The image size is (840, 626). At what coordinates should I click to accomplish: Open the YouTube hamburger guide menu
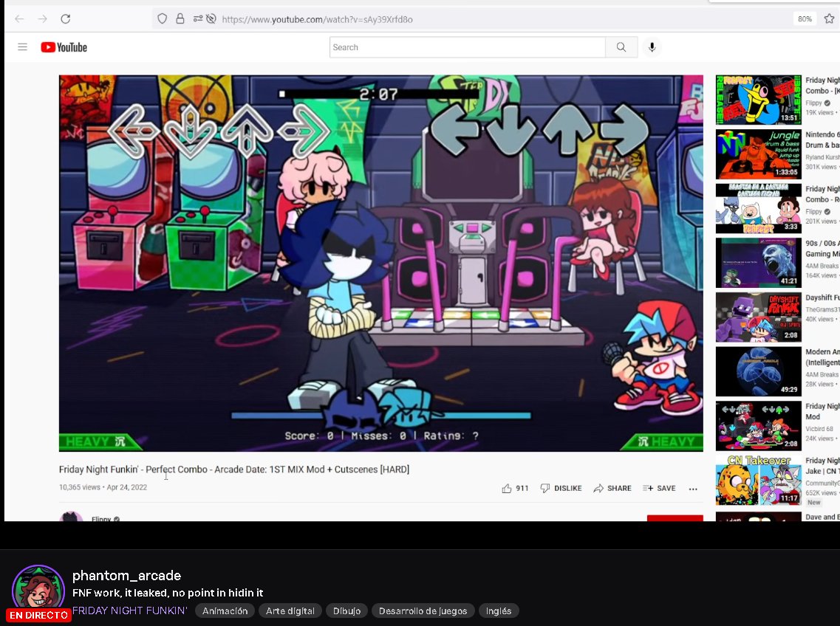(x=22, y=47)
